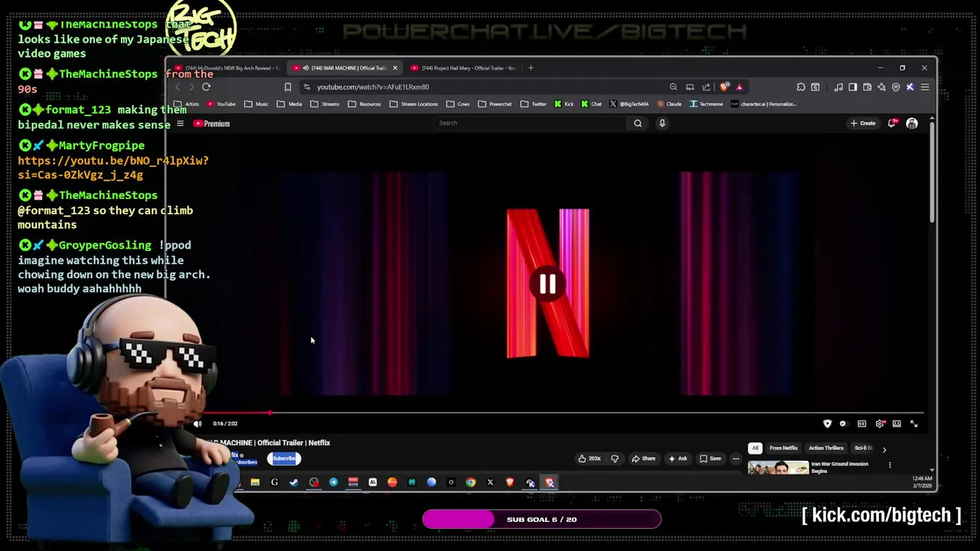Save the video to a playlist

[710, 458]
